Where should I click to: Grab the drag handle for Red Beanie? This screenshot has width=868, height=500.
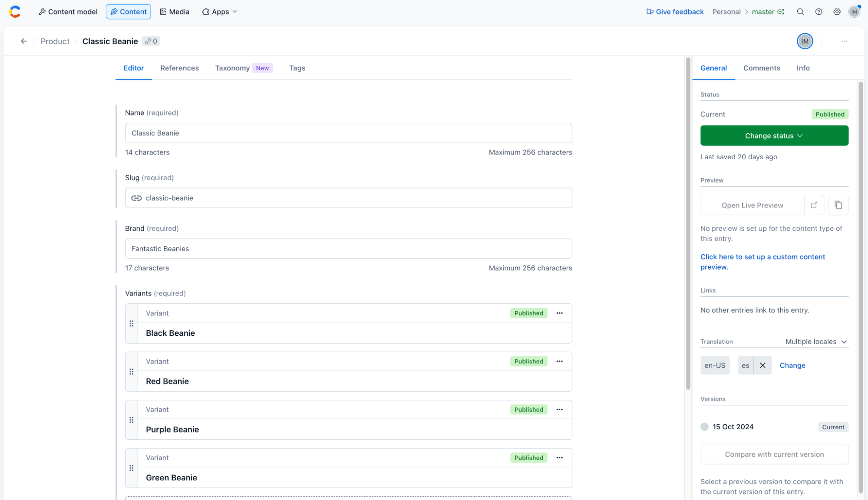pos(132,372)
